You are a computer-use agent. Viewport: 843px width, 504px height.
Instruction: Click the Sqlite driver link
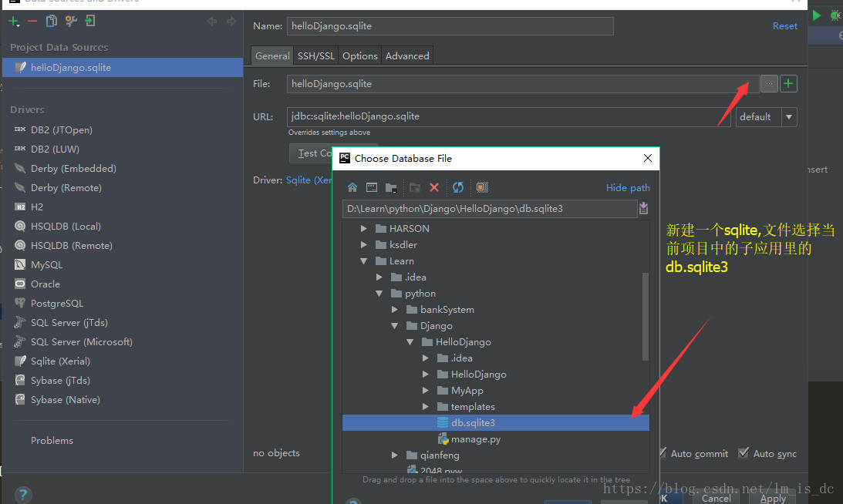tap(309, 180)
